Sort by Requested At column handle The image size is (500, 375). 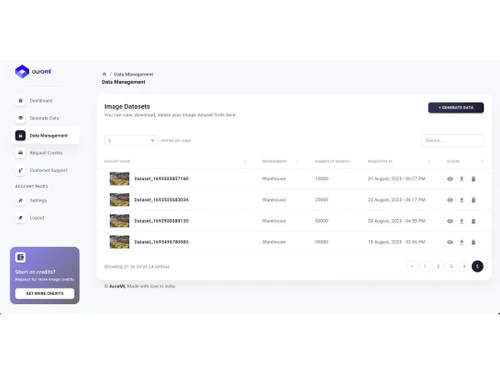[429, 161]
